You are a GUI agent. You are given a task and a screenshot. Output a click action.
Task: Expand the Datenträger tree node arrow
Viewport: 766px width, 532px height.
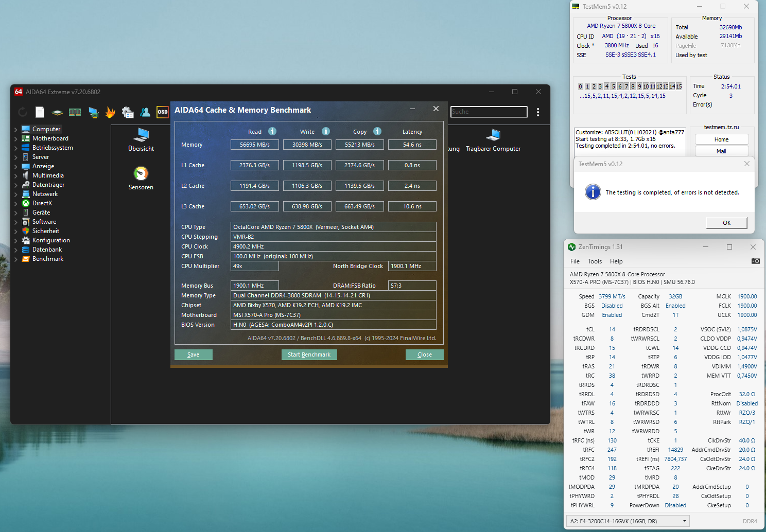point(15,185)
